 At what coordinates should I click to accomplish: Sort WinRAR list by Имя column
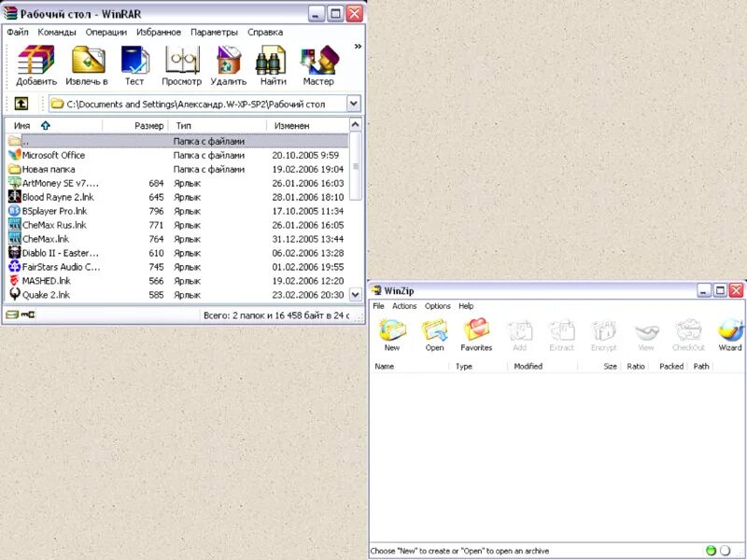tap(53, 125)
